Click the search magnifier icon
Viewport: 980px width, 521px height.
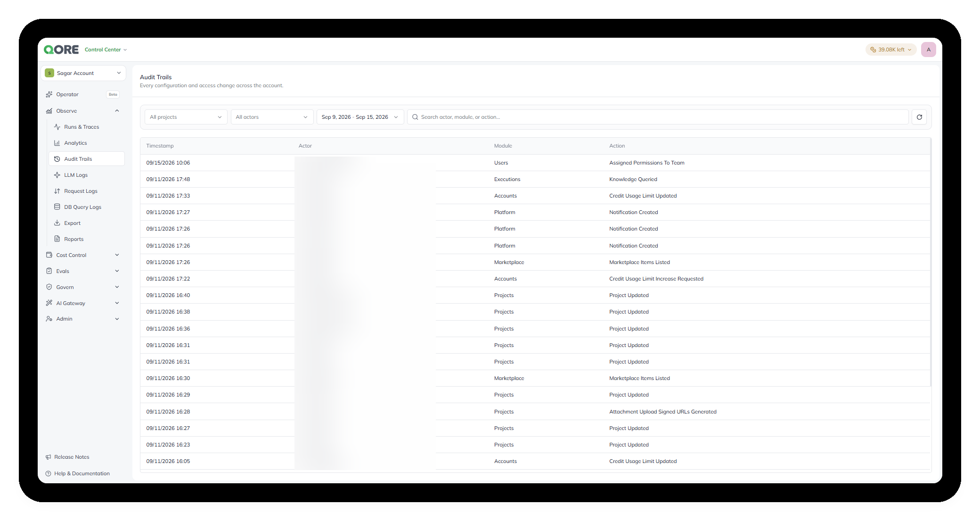415,117
